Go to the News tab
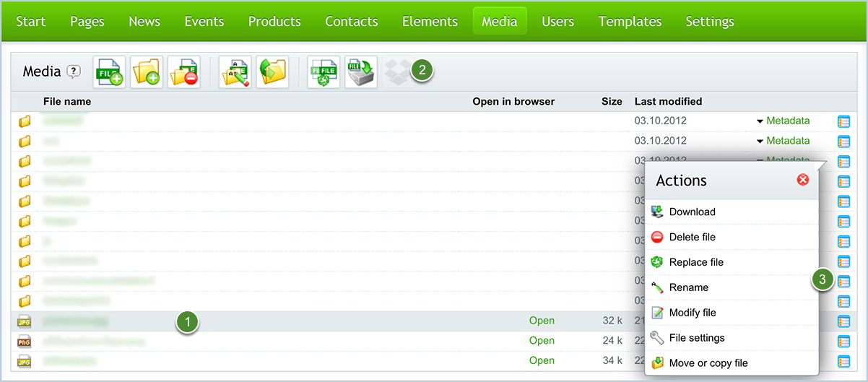This screenshot has height=382, width=868. click(144, 21)
